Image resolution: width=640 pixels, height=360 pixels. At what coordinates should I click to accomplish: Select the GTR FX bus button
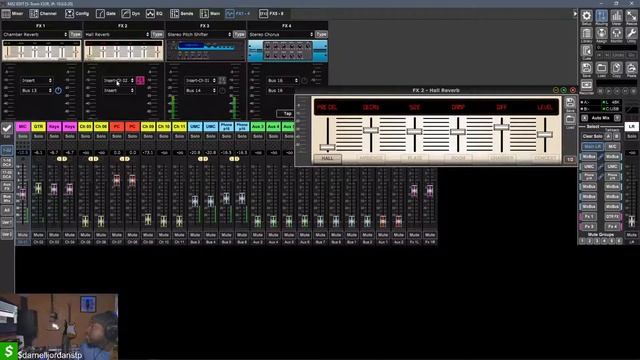click(x=613, y=216)
